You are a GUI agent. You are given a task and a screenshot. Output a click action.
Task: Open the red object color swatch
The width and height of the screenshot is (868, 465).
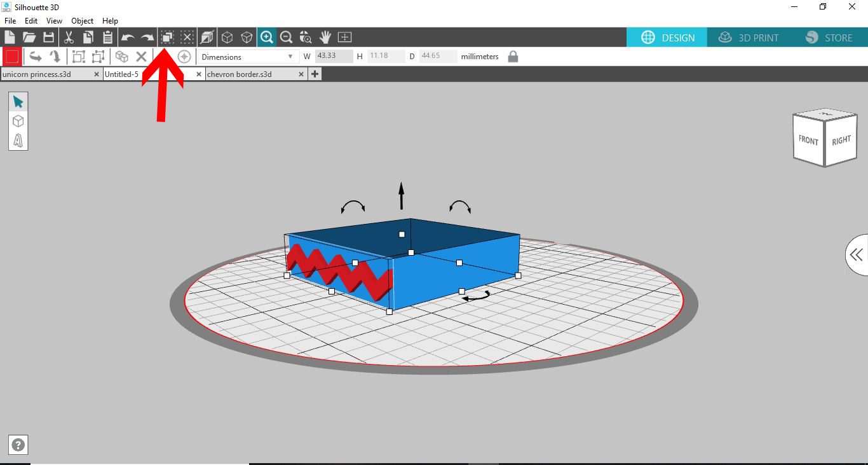point(12,57)
